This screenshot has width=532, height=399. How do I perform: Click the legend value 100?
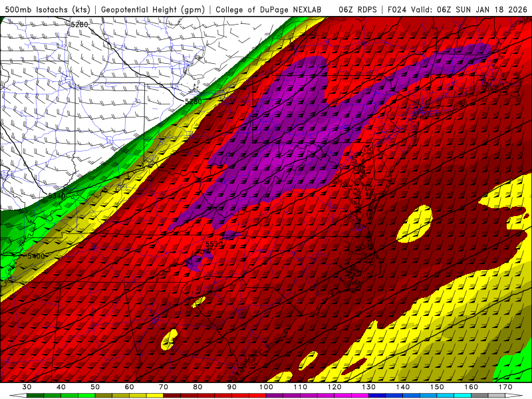pyautogui.click(x=267, y=387)
